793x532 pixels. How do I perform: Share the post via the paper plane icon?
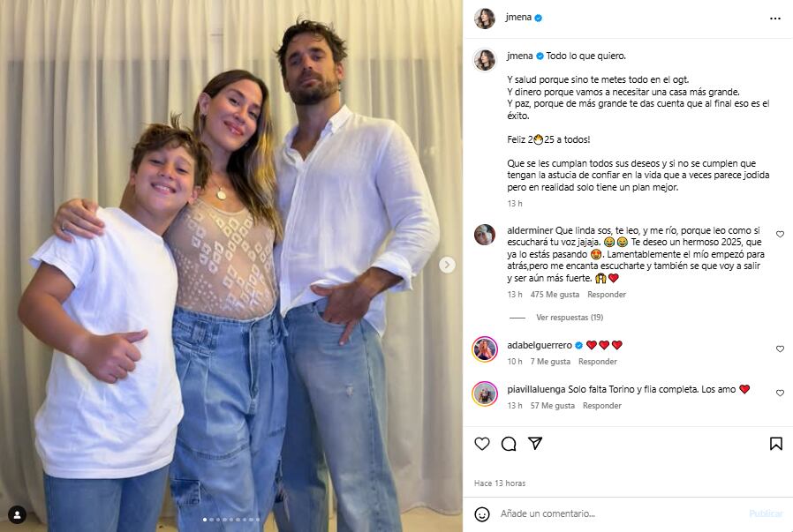(535, 443)
